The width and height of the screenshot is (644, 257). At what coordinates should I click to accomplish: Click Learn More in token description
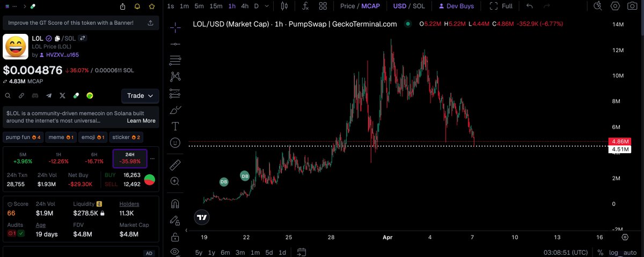(x=141, y=121)
